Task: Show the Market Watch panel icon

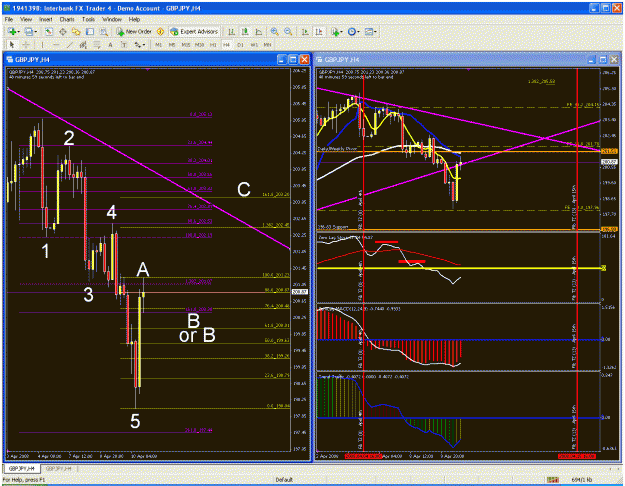Action: coord(49,31)
